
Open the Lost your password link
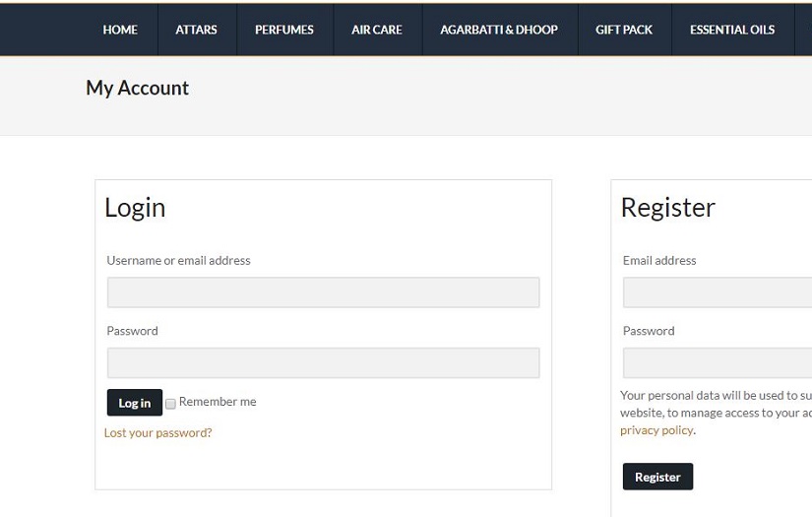point(157,432)
